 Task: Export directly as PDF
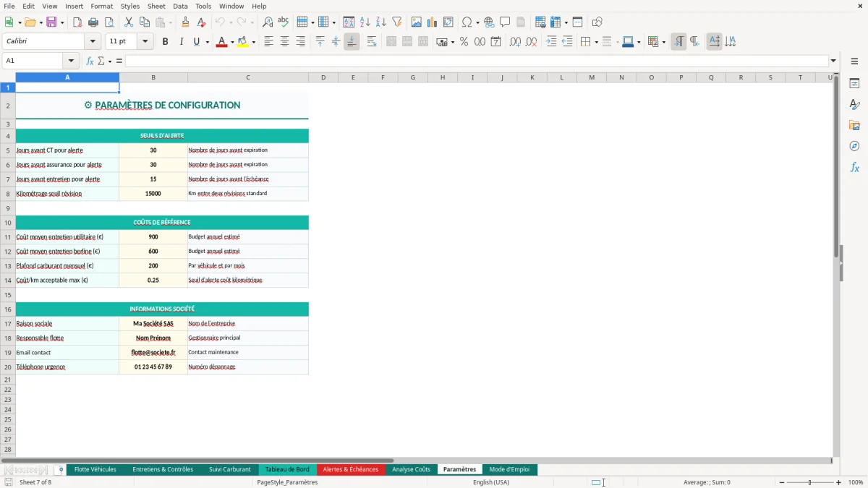coord(77,22)
